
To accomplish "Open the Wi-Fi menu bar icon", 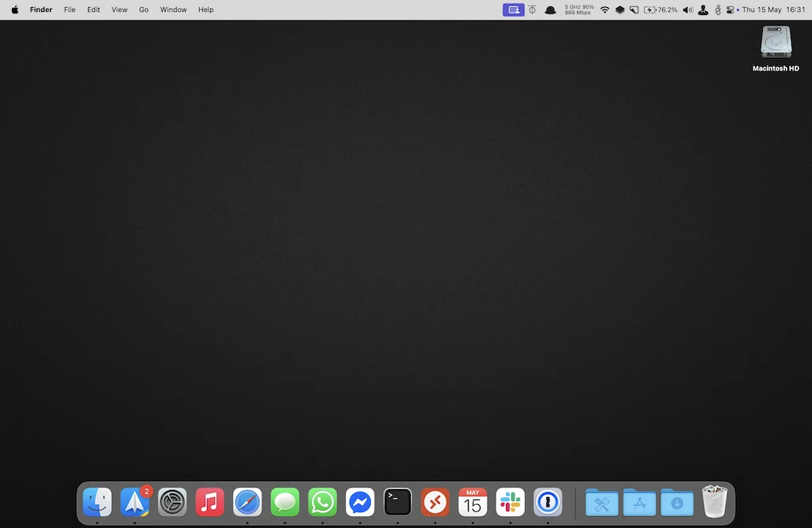I will pos(604,10).
